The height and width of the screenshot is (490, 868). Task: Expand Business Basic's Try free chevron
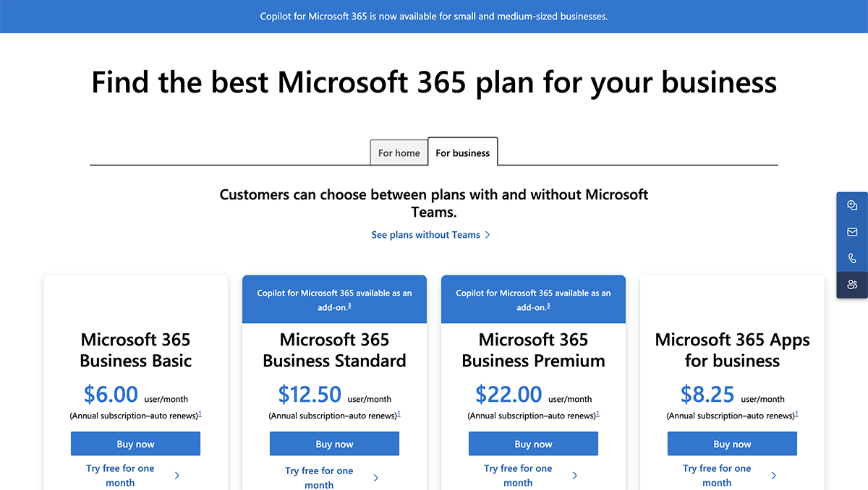pyautogui.click(x=176, y=476)
